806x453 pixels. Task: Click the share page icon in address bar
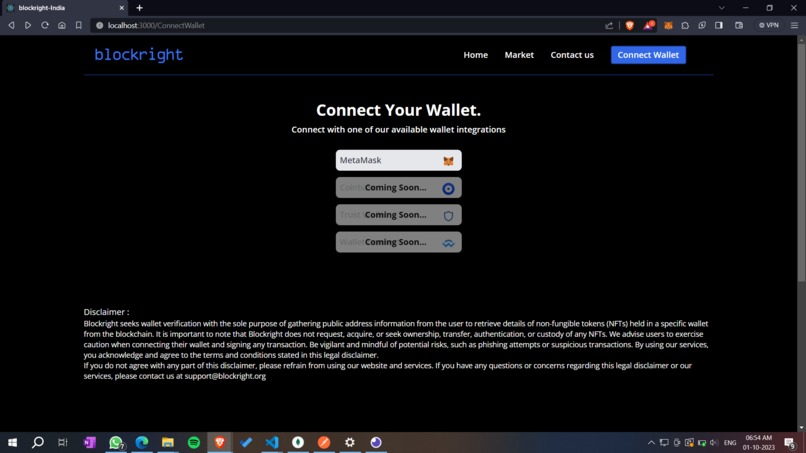(x=609, y=25)
